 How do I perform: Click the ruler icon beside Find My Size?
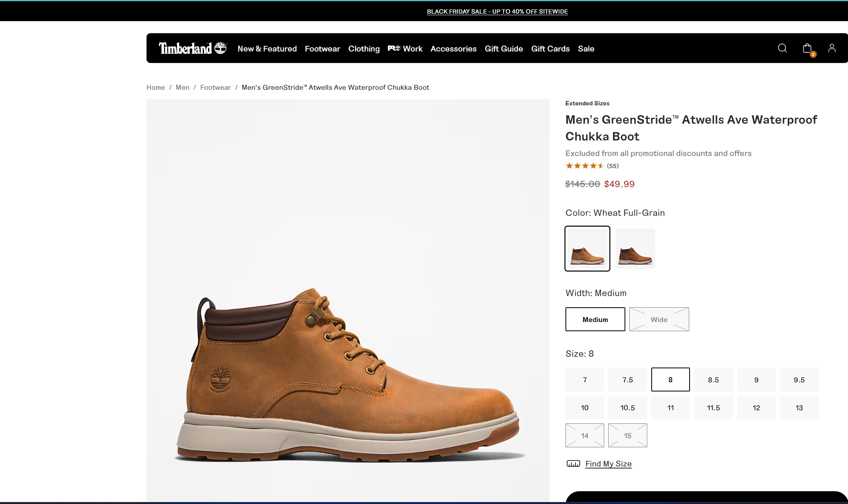click(573, 463)
